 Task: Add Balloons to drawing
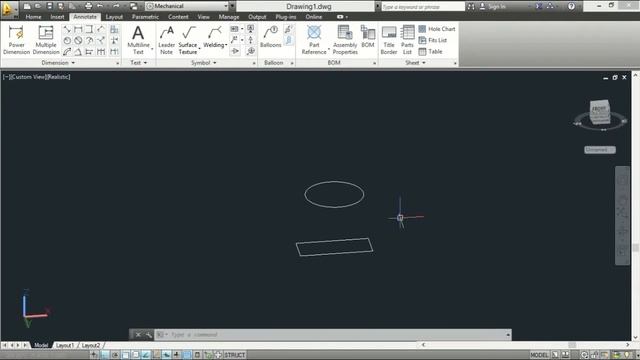271,37
